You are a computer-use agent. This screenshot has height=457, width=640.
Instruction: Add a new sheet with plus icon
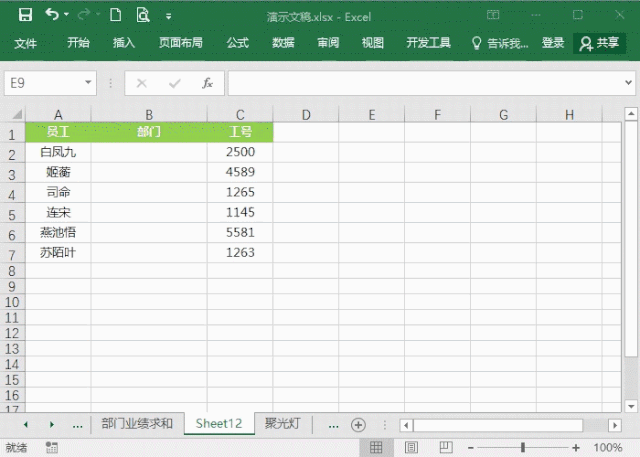point(358,425)
